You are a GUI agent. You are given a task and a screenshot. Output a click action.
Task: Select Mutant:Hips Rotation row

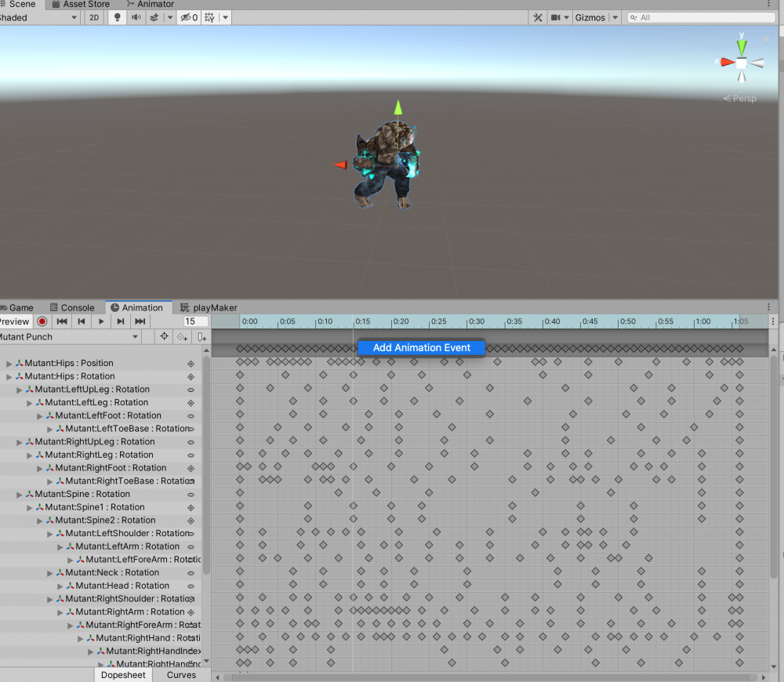point(100,376)
